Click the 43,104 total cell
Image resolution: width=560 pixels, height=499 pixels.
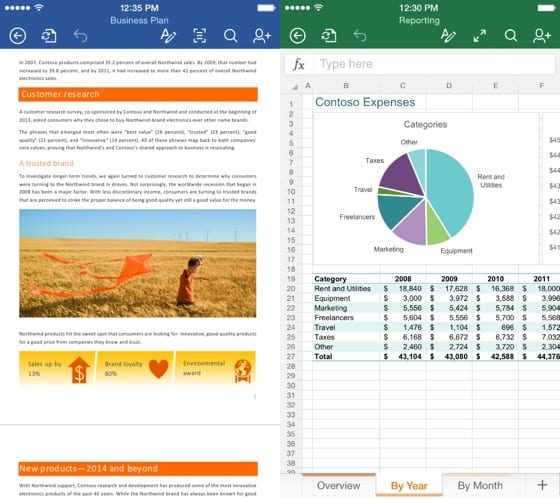tap(403, 356)
